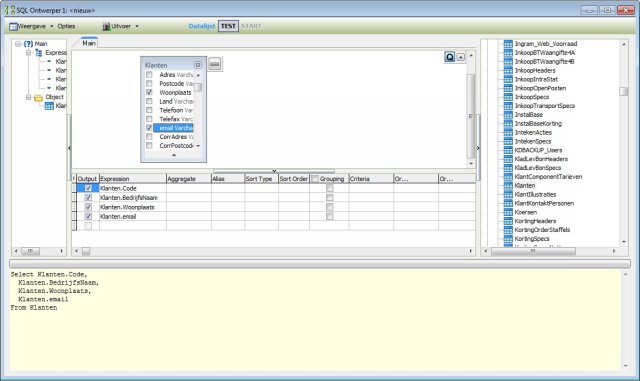The height and width of the screenshot is (381, 640).
Task: Select the Object folder icon in tree
Action: click(38, 97)
